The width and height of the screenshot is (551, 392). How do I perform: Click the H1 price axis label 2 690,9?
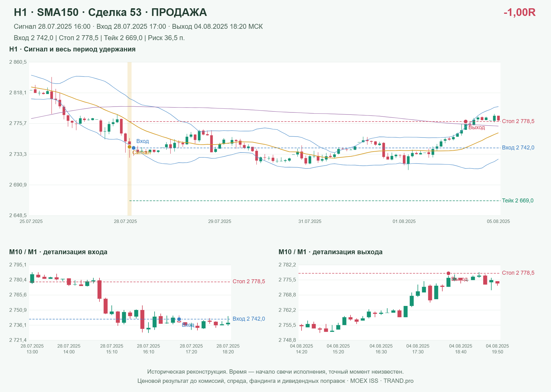click(x=18, y=185)
